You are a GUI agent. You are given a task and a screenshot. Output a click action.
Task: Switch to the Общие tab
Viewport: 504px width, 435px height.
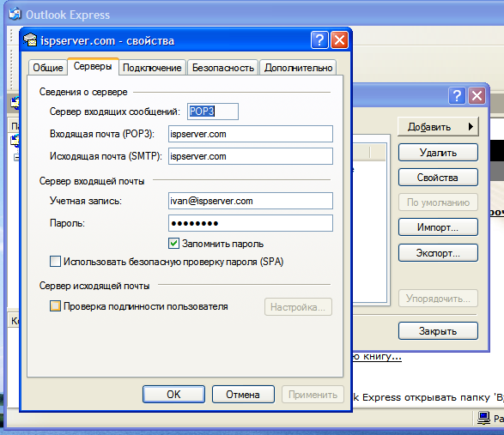coord(48,68)
